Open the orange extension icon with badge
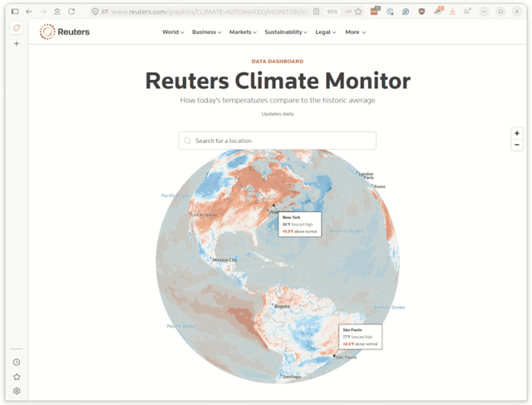The image size is (532, 405). (x=375, y=11)
